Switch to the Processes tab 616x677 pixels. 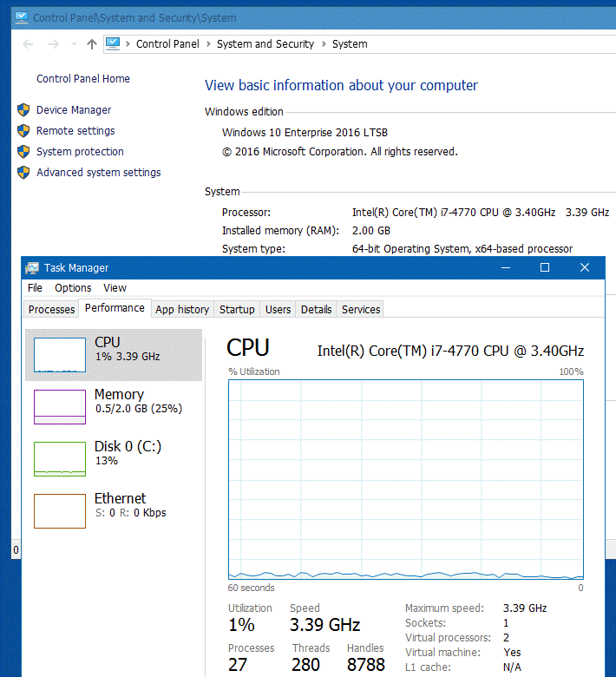pos(52,309)
